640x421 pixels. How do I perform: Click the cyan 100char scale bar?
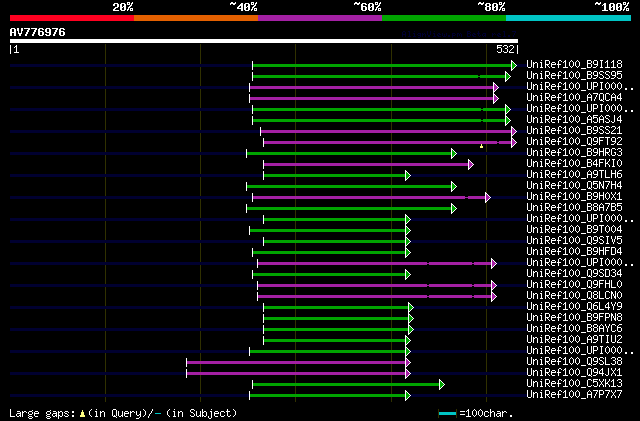pyautogui.click(x=447, y=414)
